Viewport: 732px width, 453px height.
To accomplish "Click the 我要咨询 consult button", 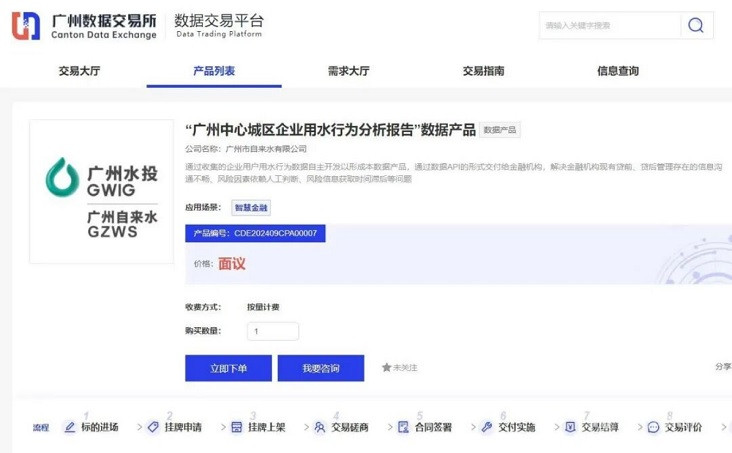I will tap(320, 368).
